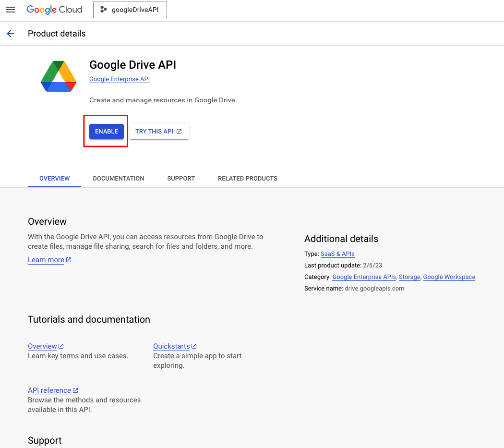Click the Additional details heading
The width and height of the screenshot is (504, 448).
341,239
